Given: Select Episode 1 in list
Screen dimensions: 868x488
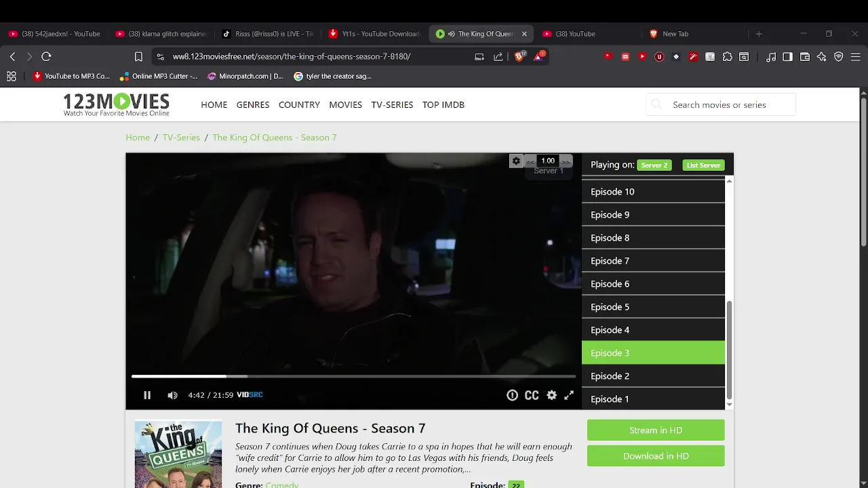Looking at the screenshot, I should (x=653, y=399).
